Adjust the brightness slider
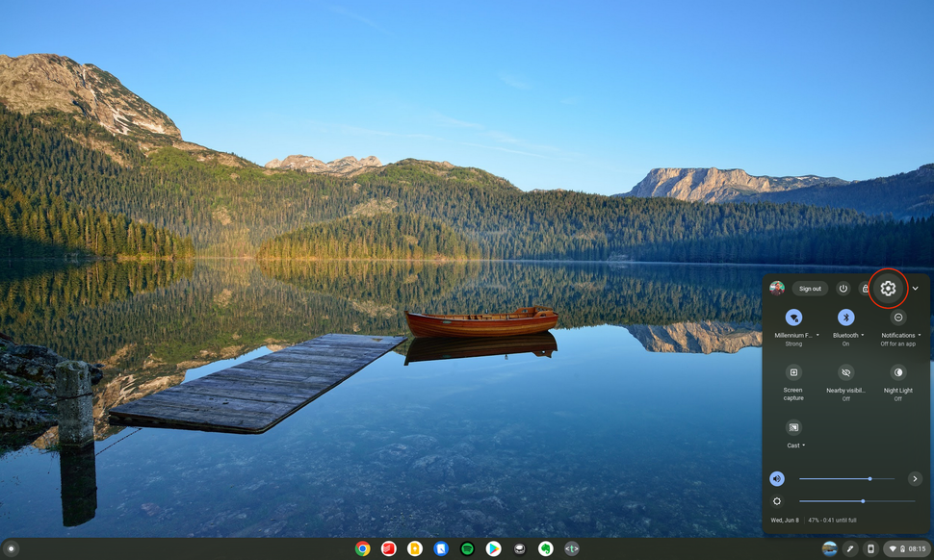Viewport: 934px width, 560px height. click(x=863, y=500)
